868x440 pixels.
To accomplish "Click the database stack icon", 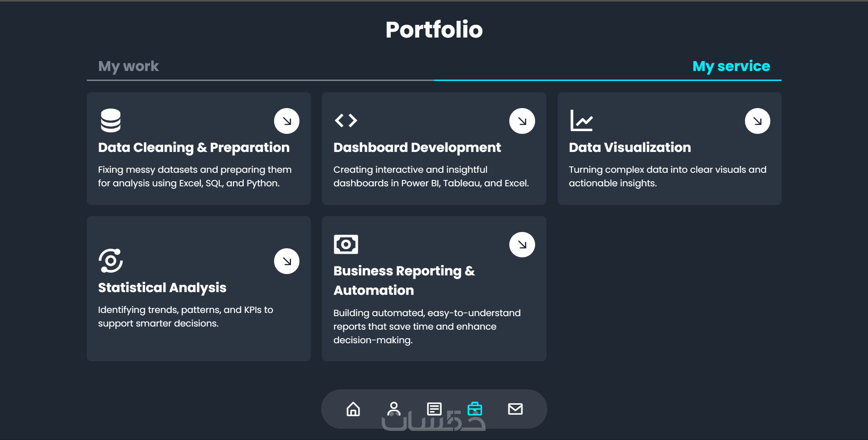I will 111,121.
